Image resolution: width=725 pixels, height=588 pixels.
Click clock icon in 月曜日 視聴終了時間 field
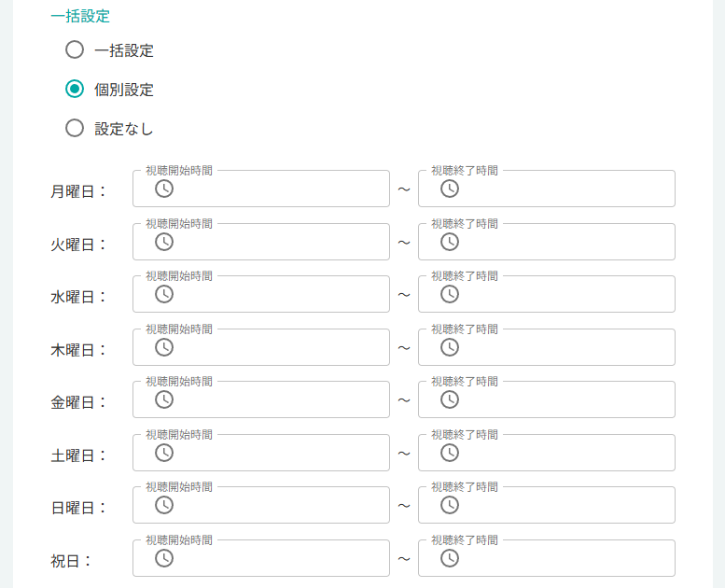450,189
